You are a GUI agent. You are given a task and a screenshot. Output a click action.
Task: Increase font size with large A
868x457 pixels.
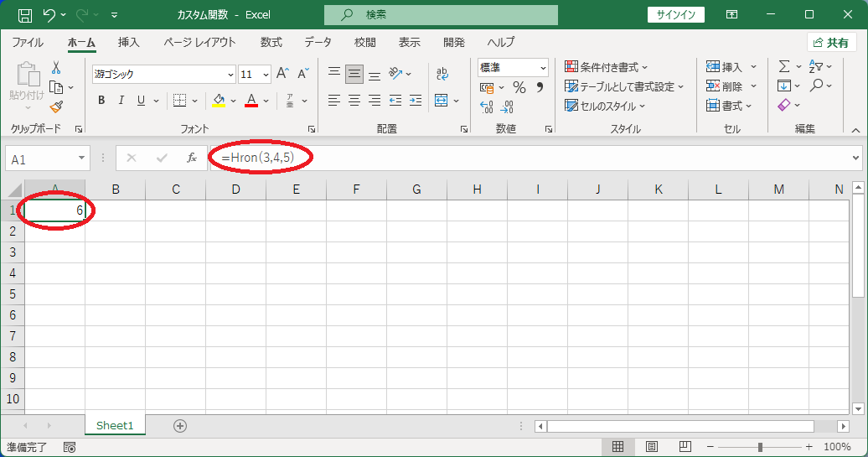tap(282, 73)
